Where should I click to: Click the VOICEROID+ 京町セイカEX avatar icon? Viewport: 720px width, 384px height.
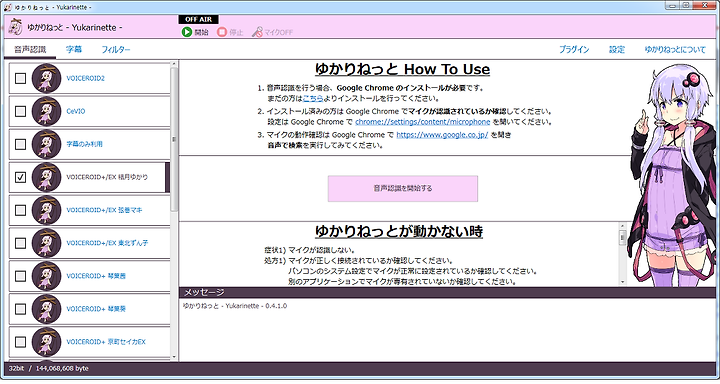click(x=46, y=342)
